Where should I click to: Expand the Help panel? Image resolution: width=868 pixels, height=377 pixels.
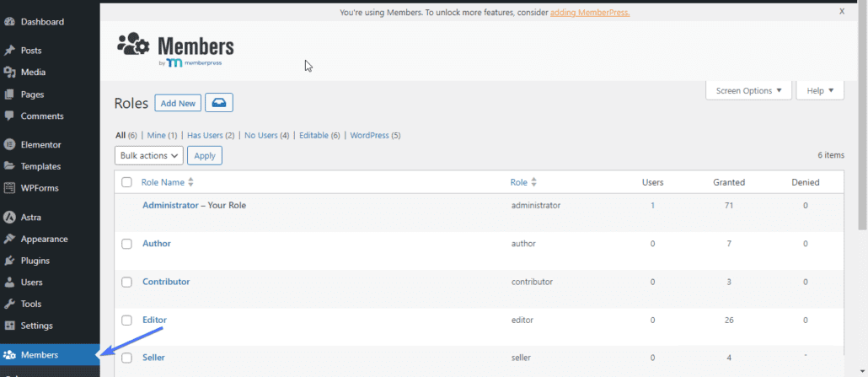(x=820, y=91)
